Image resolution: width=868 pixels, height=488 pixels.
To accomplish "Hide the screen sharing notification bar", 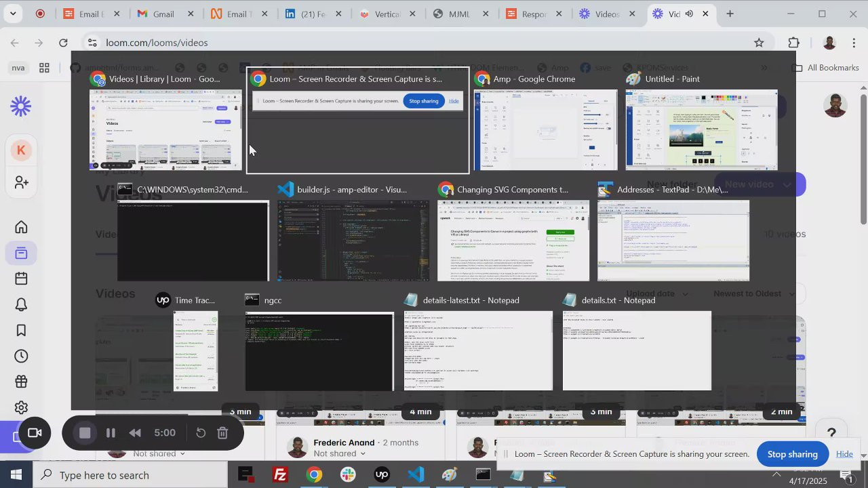I will coord(844,454).
